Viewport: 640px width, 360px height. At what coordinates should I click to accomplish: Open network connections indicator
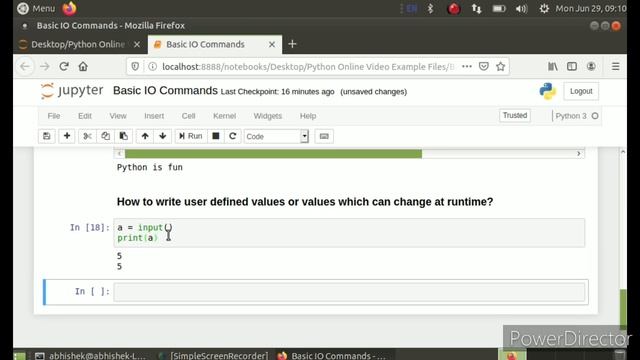tap(476, 8)
